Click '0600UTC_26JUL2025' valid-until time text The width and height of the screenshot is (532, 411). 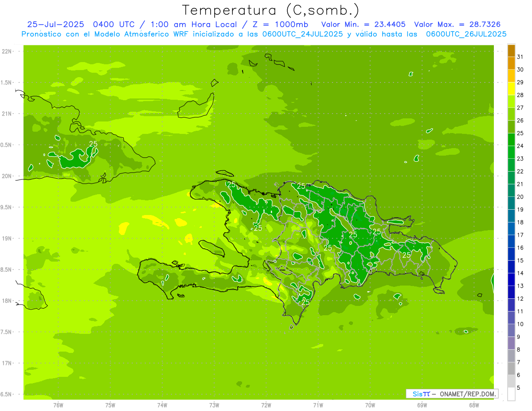(x=466, y=34)
